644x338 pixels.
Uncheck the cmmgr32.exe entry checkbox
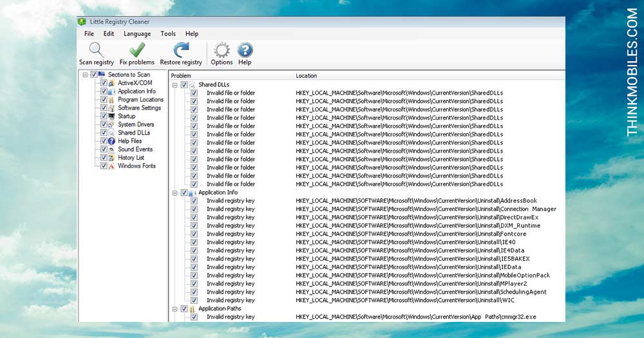click(194, 317)
